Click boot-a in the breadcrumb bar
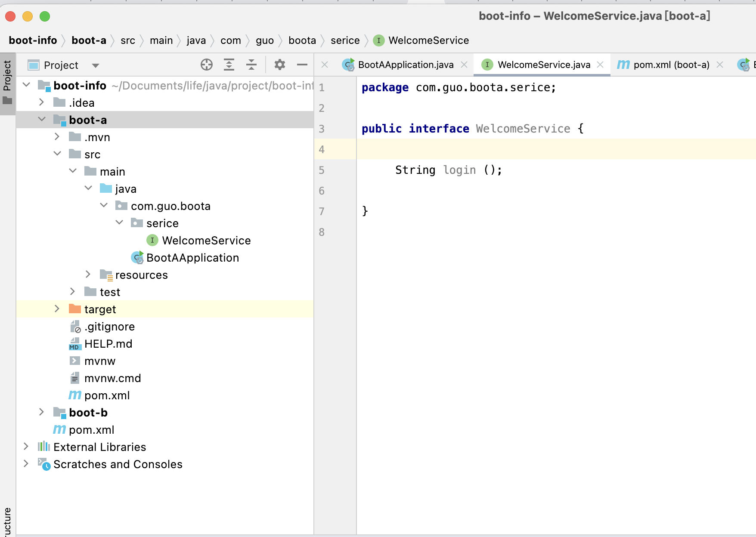The height and width of the screenshot is (537, 756). [89, 40]
